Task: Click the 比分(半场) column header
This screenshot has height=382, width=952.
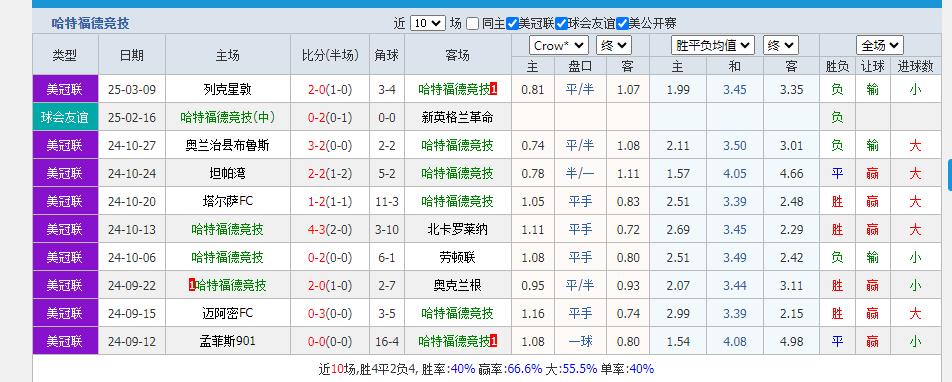Action: (x=330, y=55)
